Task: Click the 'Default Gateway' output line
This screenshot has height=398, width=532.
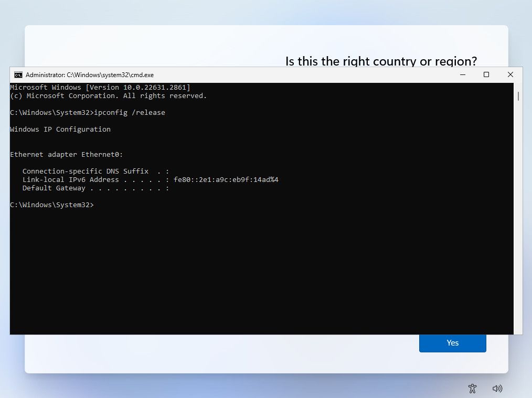Action: [x=95, y=188]
